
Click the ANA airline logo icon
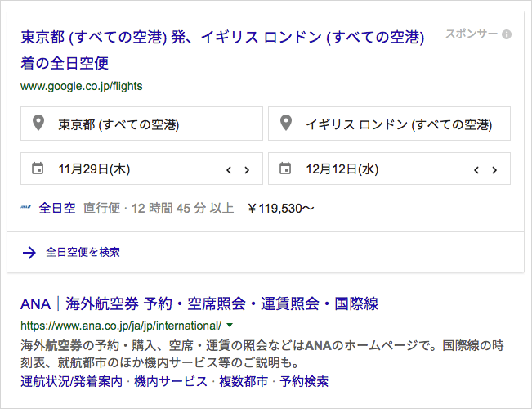coord(26,206)
